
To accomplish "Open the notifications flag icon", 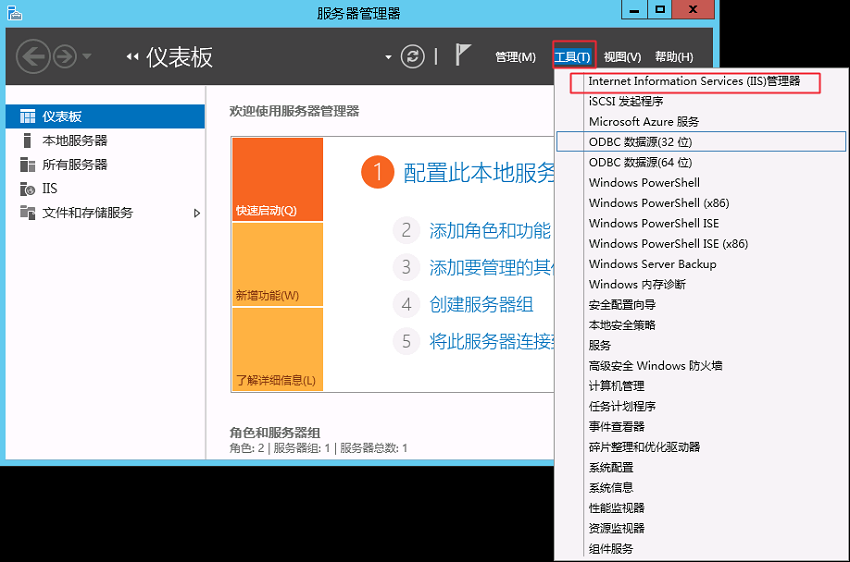I will point(462,55).
